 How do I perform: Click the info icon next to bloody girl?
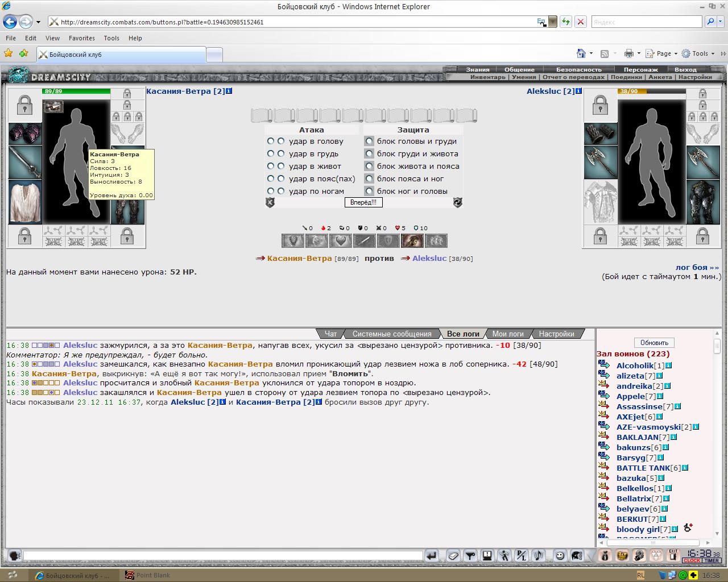(675, 529)
